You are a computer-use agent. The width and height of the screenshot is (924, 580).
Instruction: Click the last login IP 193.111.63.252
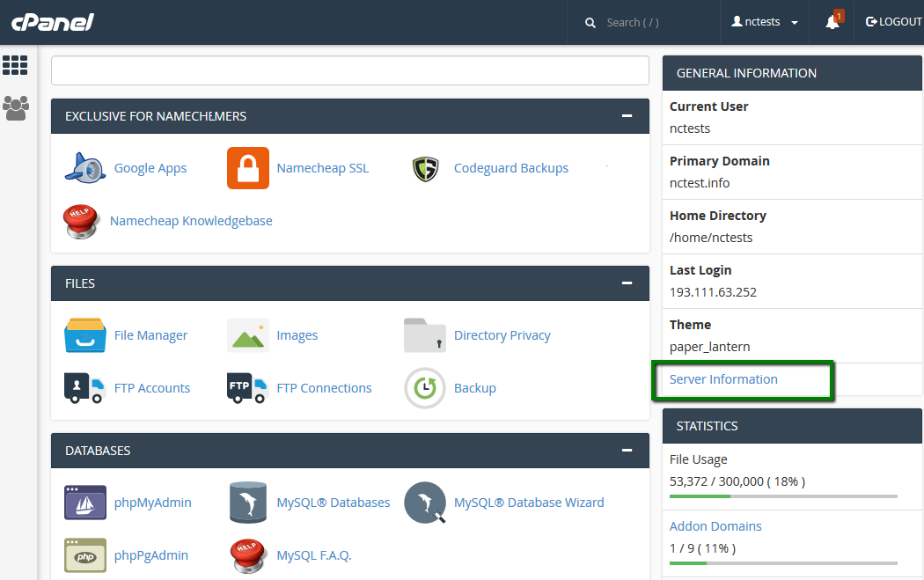713,292
